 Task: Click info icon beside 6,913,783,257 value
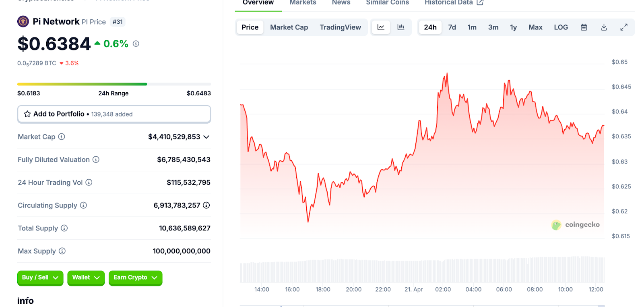(206, 205)
